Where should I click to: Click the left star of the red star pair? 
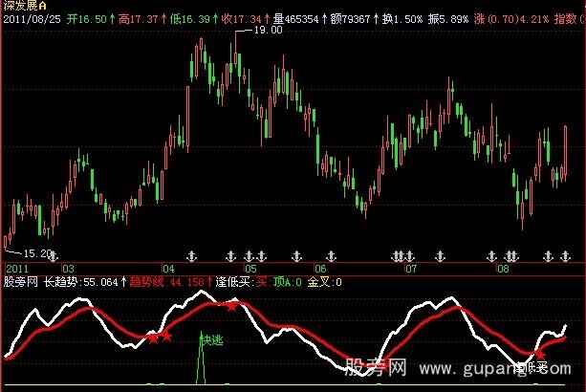153,338
